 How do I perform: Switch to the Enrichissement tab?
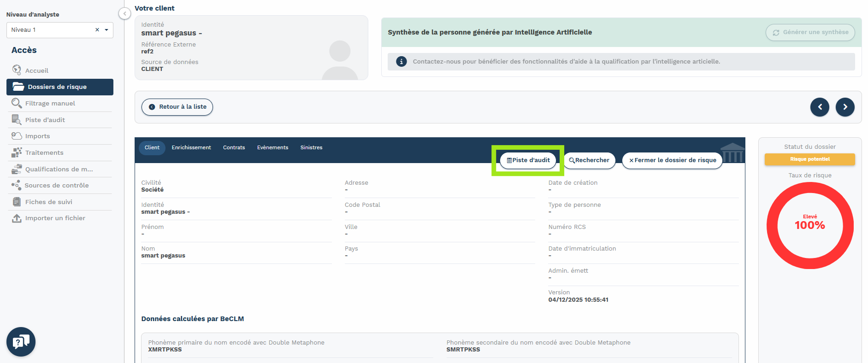pyautogui.click(x=191, y=147)
